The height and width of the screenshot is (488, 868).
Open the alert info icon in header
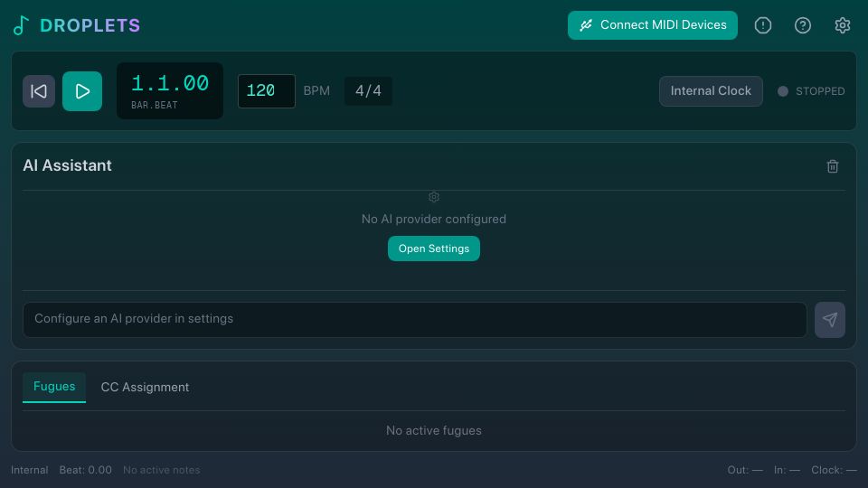(x=763, y=25)
